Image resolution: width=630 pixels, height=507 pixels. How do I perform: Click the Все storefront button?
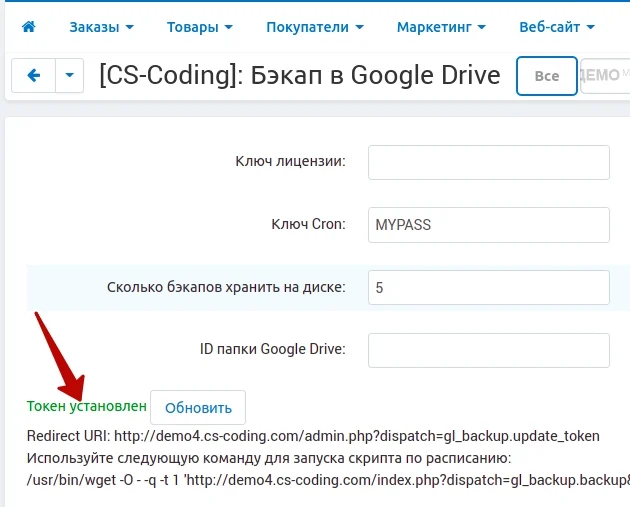coord(547,76)
